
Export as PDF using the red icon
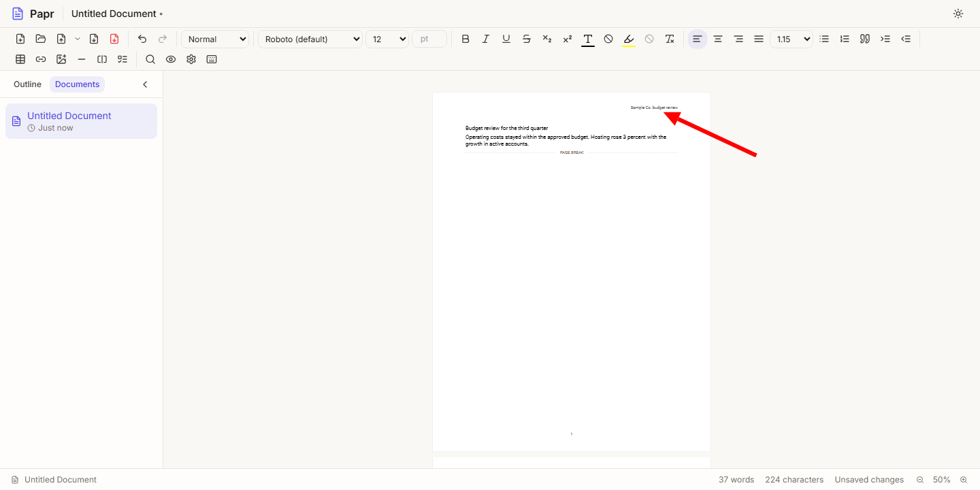tap(114, 39)
